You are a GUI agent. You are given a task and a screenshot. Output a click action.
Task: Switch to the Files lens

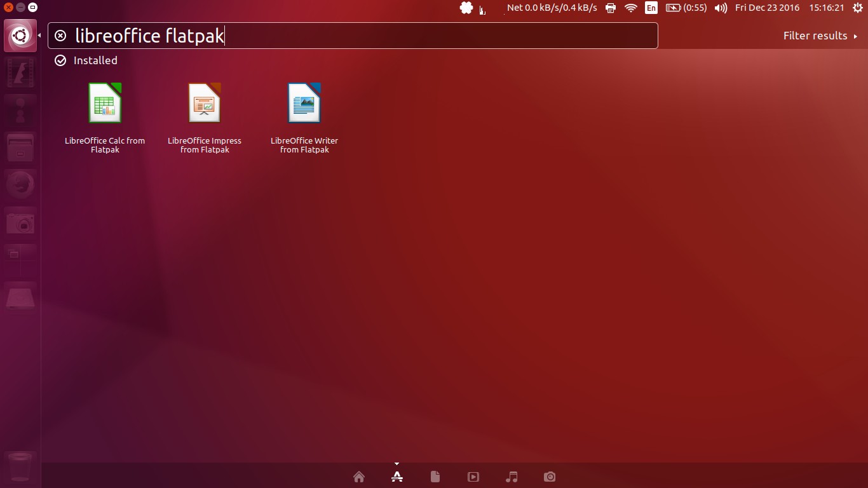coord(435,477)
